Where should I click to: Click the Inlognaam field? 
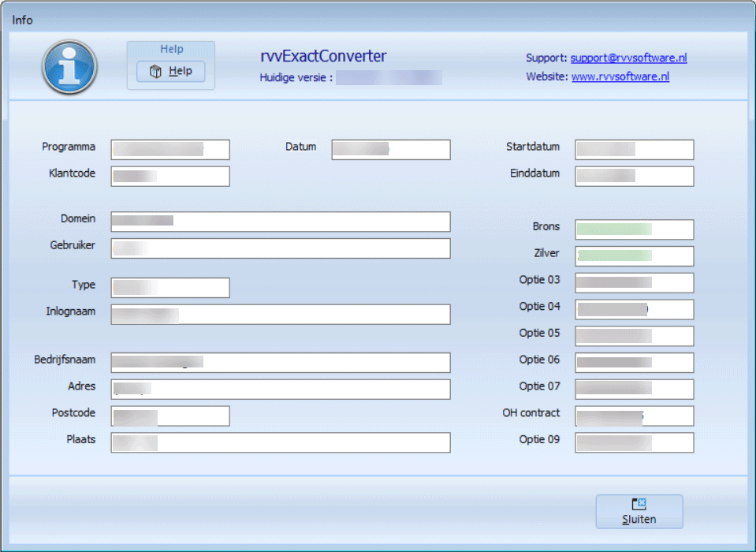click(x=281, y=315)
